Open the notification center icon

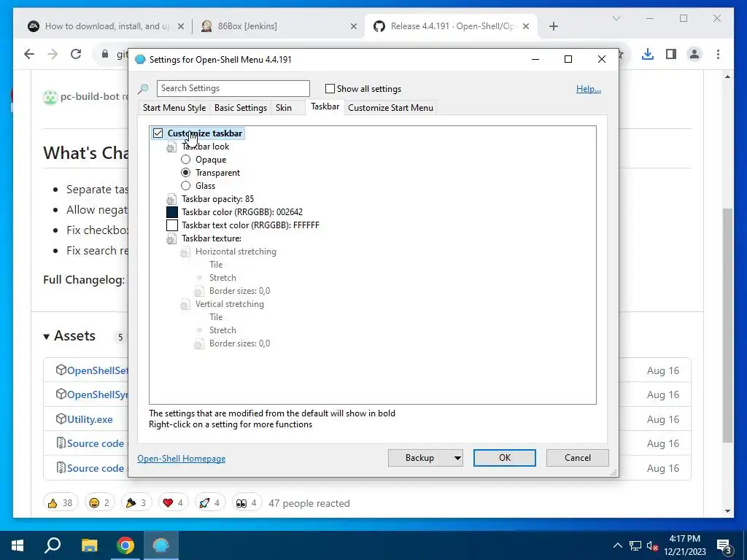tap(725, 546)
